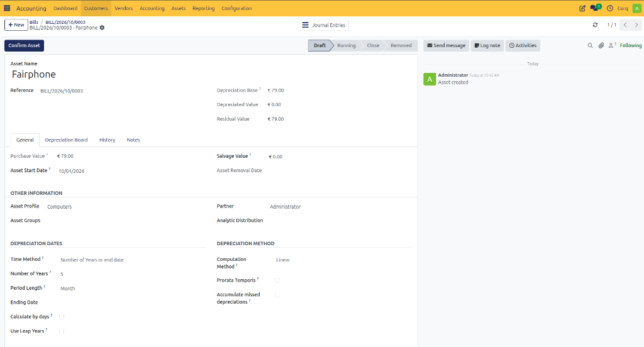This screenshot has width=644, height=347.
Task: Edit the Salvage Value field
Action: 339,157
